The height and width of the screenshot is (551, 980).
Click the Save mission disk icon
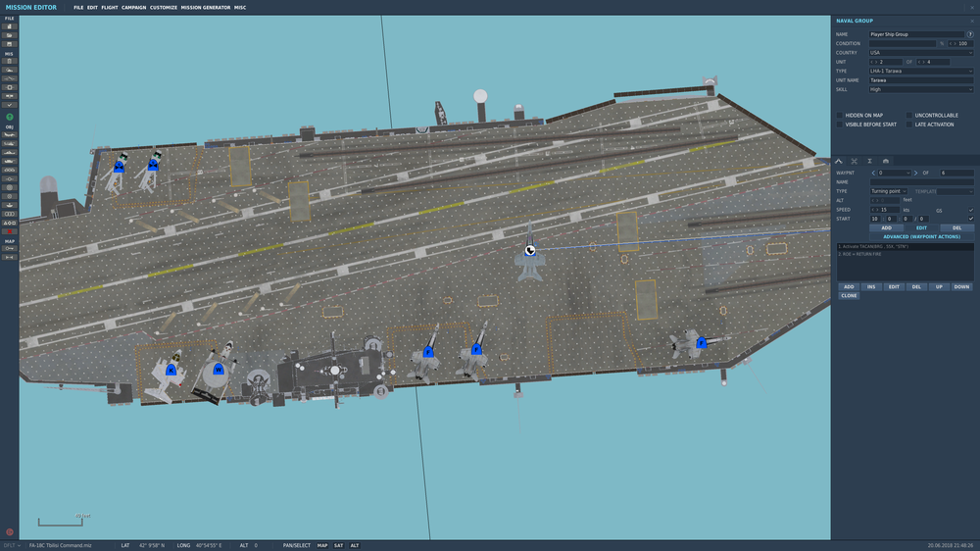(10, 44)
